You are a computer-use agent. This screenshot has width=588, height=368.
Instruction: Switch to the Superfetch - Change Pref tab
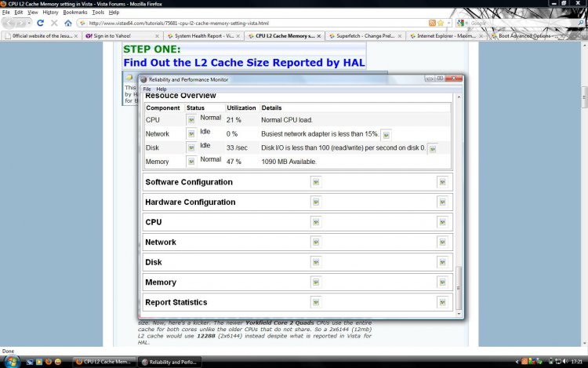365,36
